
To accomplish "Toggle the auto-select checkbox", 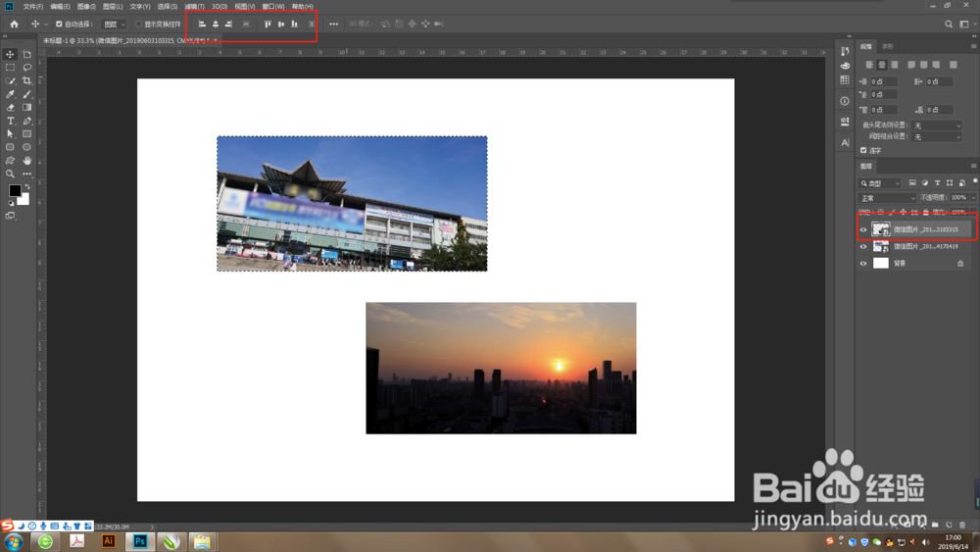I will (59, 25).
